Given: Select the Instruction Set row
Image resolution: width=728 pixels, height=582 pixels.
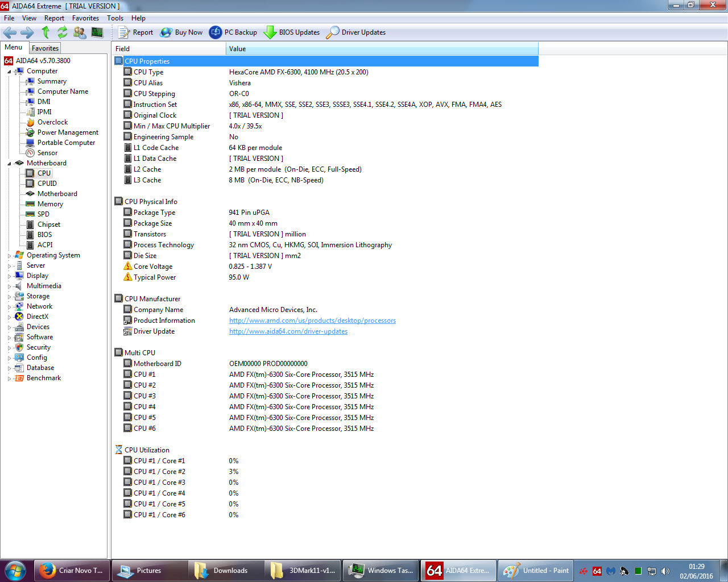Looking at the screenshot, I should [326, 105].
